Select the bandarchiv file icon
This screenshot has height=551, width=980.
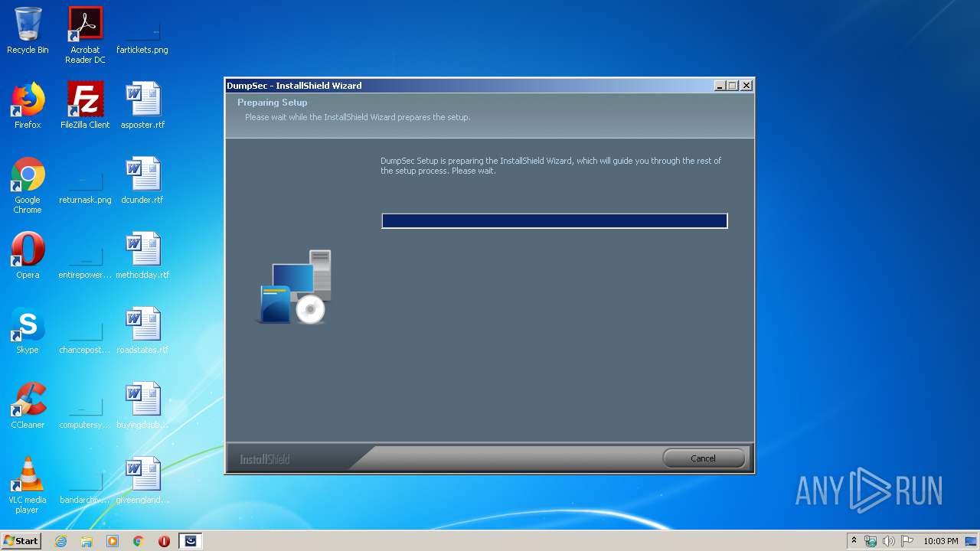(x=85, y=481)
